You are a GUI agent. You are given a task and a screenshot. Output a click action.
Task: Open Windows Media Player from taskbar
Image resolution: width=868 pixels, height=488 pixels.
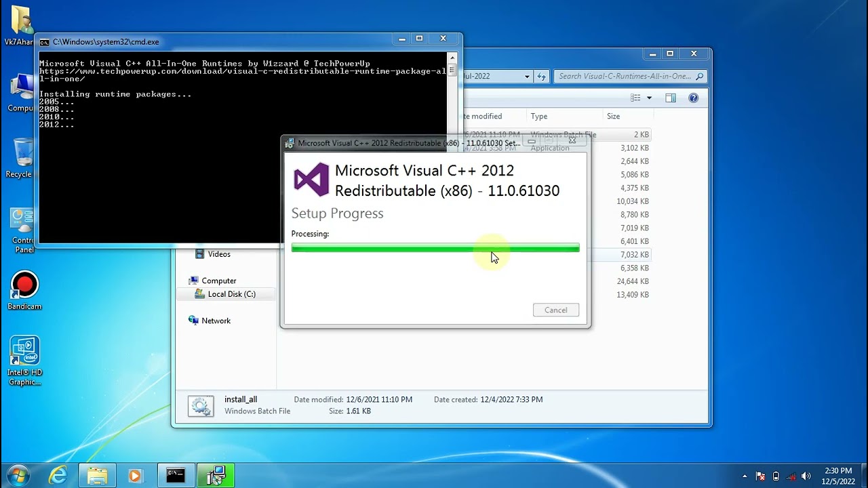(135, 476)
